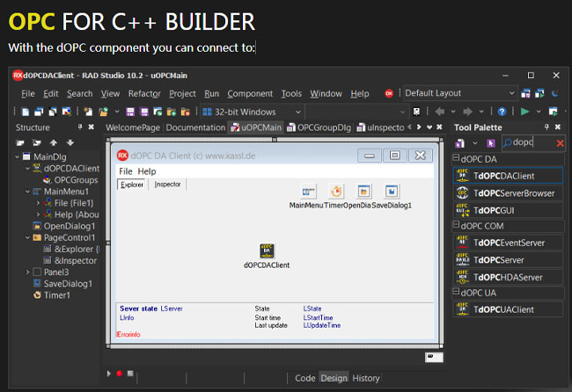Pin the Tool Palette panel
The width and height of the screenshot is (572, 392).
(546, 127)
